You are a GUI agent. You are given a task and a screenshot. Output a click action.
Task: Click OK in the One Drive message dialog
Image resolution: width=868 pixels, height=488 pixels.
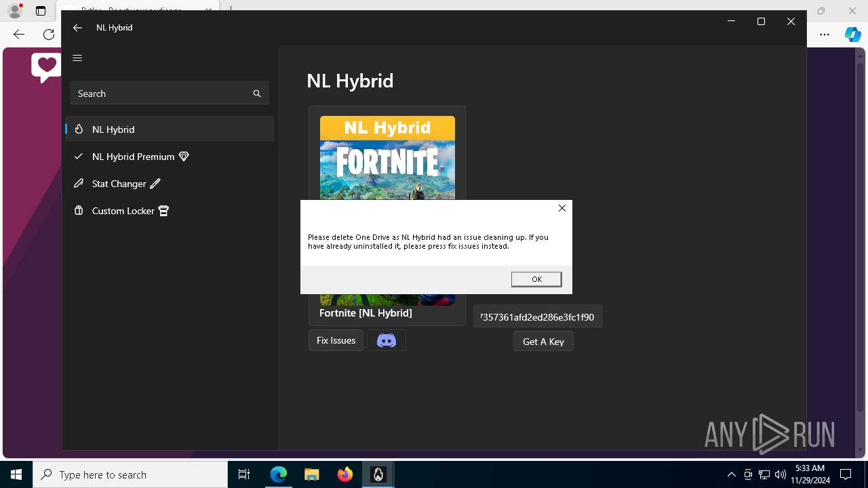coord(536,279)
